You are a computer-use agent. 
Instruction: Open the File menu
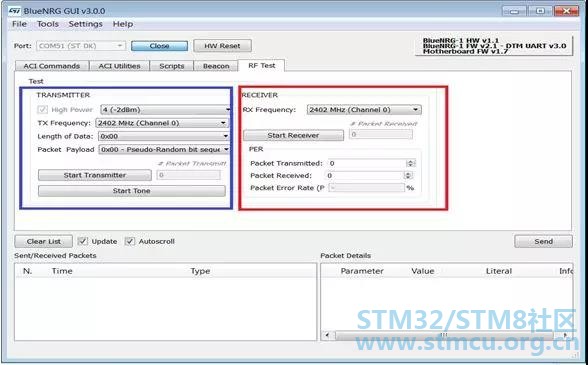pyautogui.click(x=19, y=24)
